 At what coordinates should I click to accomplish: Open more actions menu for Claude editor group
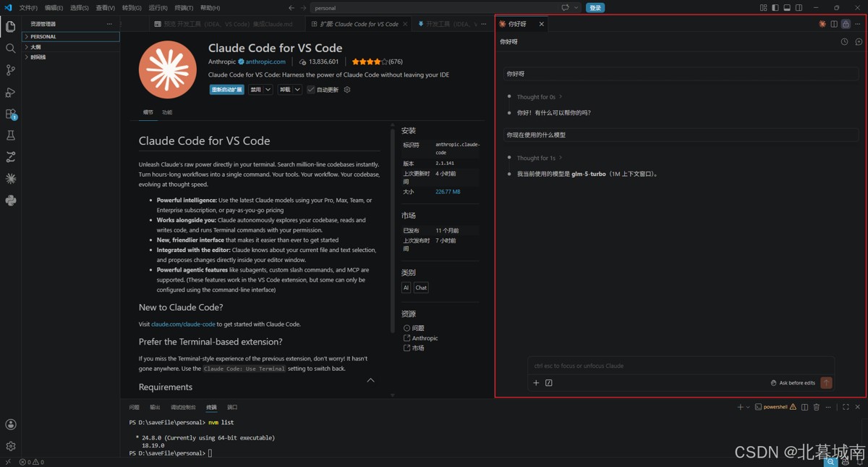[858, 24]
